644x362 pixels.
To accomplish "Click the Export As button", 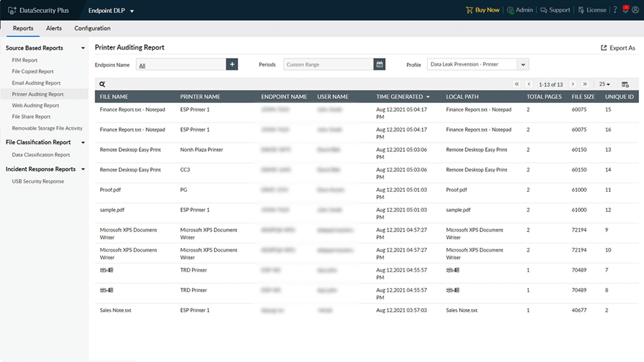I will (618, 48).
